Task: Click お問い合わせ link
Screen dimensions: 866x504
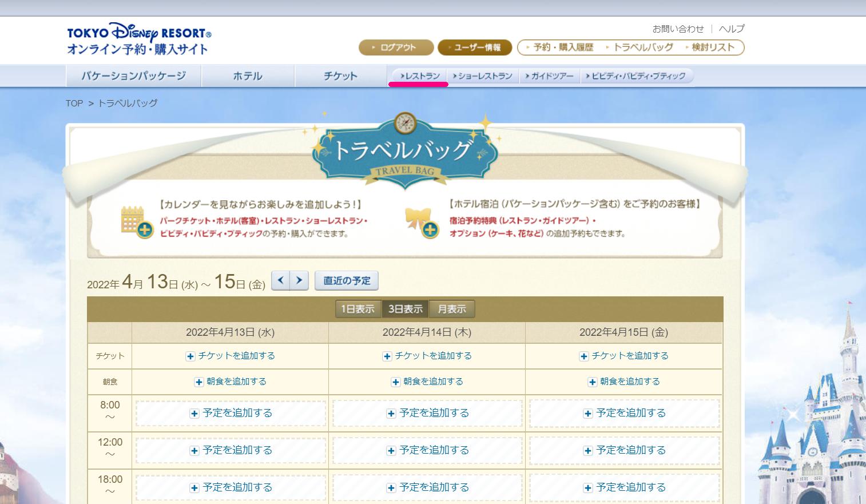Action: coord(678,29)
